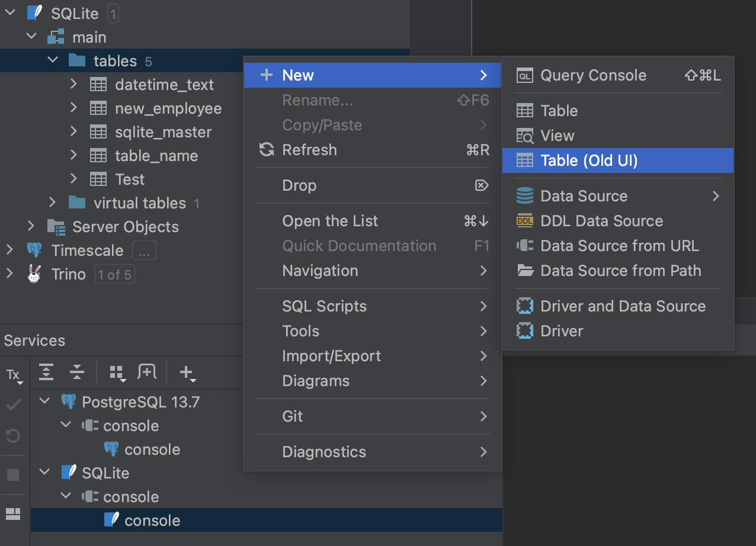Expand the Trino data source
Viewport: 756px width, 546px height.
(x=9, y=274)
